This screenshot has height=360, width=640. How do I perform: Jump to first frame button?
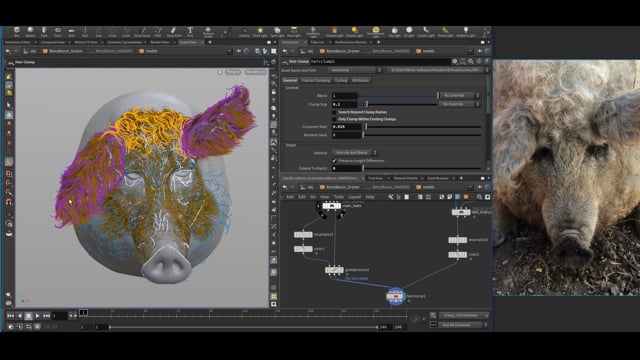tap(10, 316)
